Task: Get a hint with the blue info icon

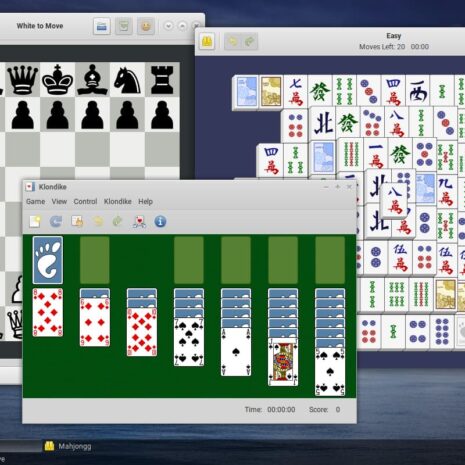Action: tap(160, 221)
